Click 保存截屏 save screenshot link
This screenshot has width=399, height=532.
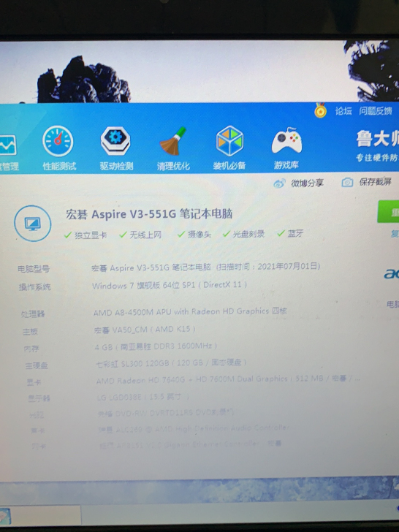pos(376,182)
